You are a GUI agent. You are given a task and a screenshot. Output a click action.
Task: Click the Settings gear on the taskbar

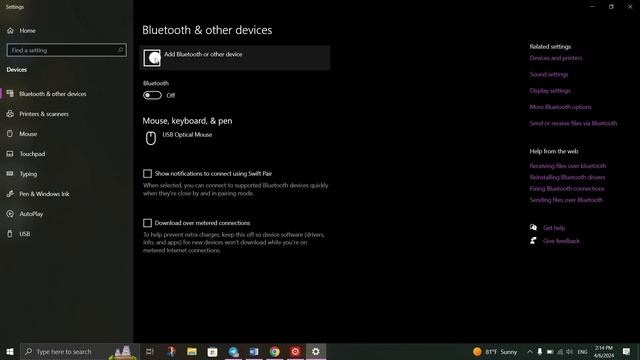[316, 351]
